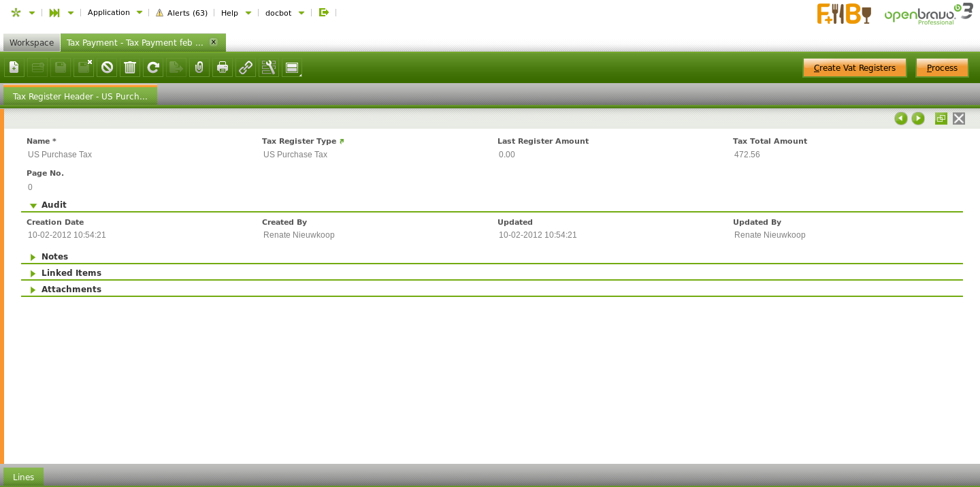980x487 pixels.
Task: Collapse the Audit section
Action: pyautogui.click(x=33, y=205)
